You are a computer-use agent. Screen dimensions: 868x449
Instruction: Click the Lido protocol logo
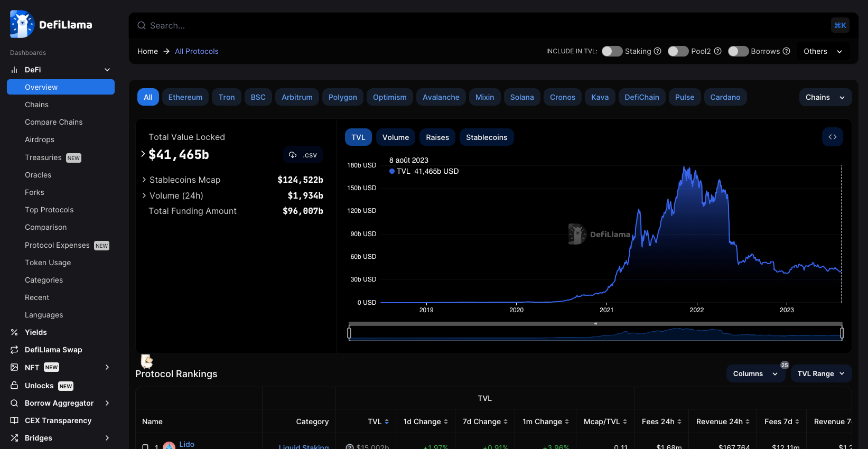pos(169,446)
